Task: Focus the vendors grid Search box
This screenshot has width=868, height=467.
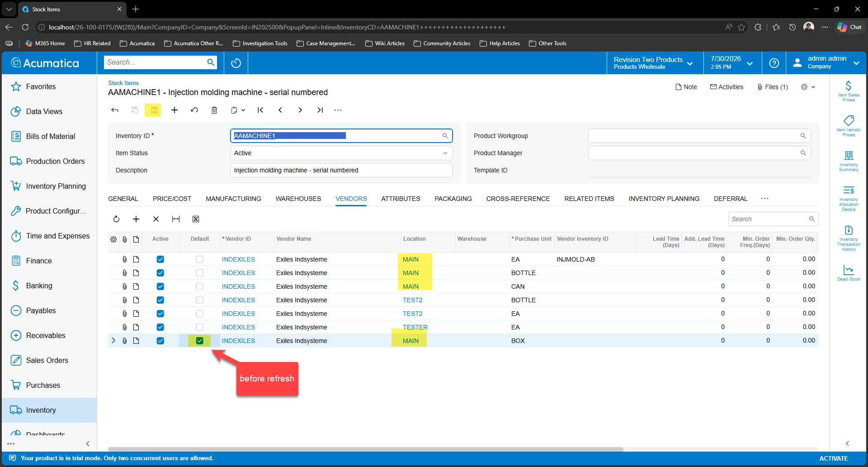Action: point(773,219)
